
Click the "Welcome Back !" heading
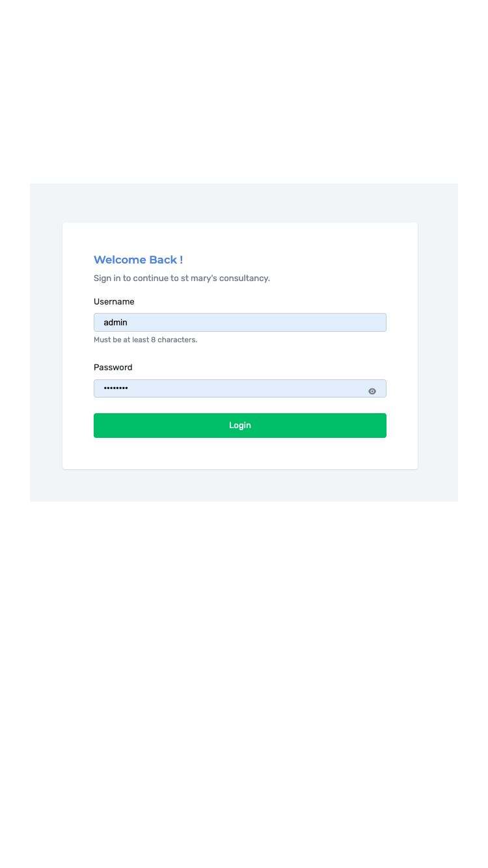tap(138, 260)
